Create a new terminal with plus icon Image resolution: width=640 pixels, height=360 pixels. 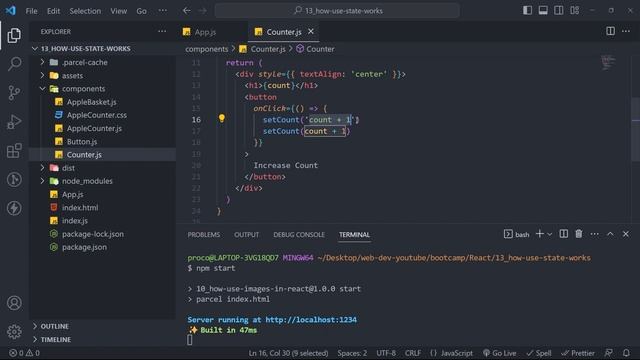[540, 234]
